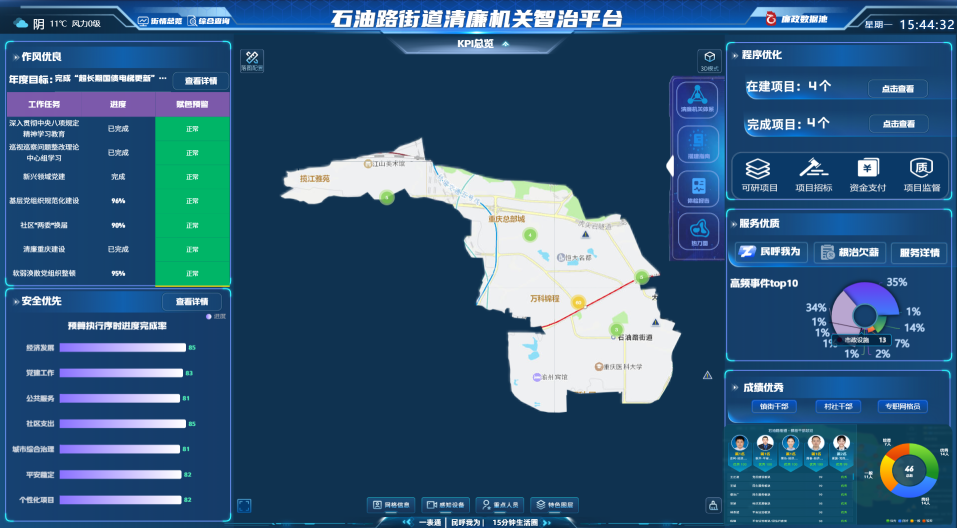
Task: Select the 根治欠薪 tab
Action: pyautogui.click(x=850, y=253)
